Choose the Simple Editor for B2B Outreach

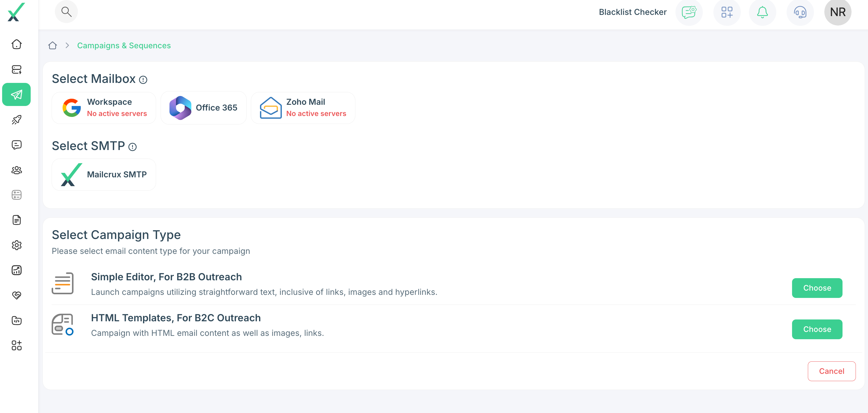817,288
